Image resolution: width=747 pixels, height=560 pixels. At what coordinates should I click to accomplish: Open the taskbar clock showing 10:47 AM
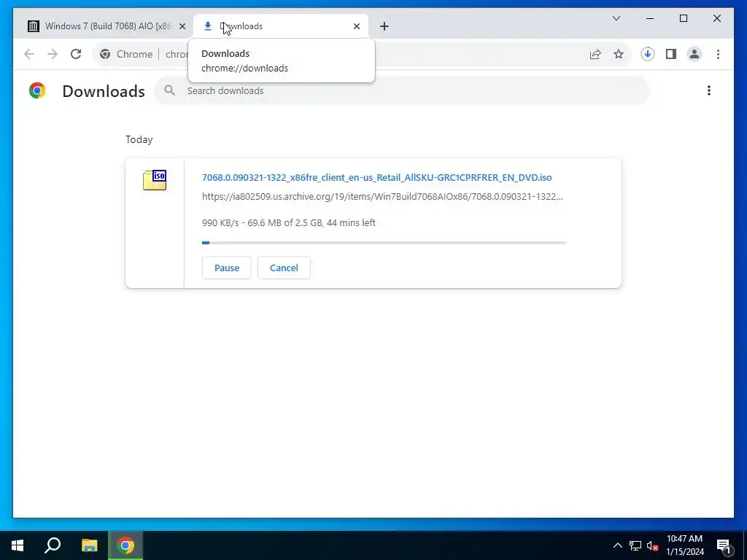point(684,545)
